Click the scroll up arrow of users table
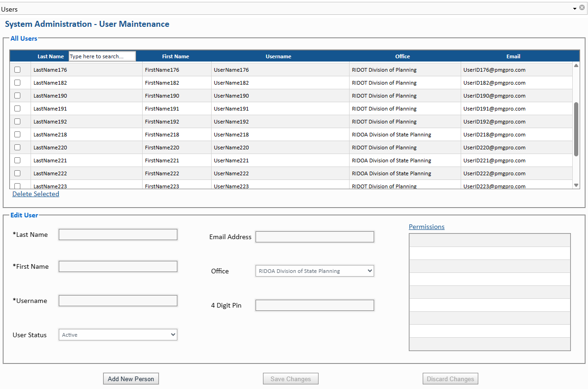Image resolution: width=588 pixels, height=389 pixels. tap(576, 66)
